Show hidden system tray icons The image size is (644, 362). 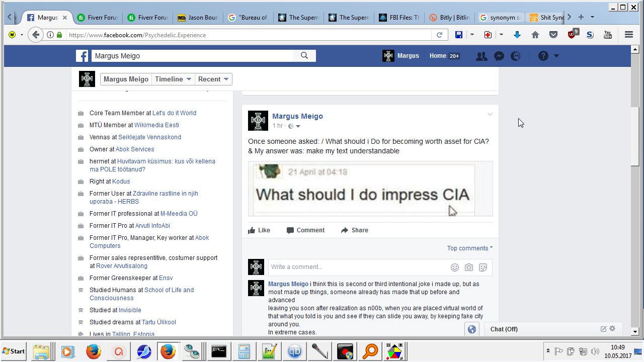click(548, 351)
